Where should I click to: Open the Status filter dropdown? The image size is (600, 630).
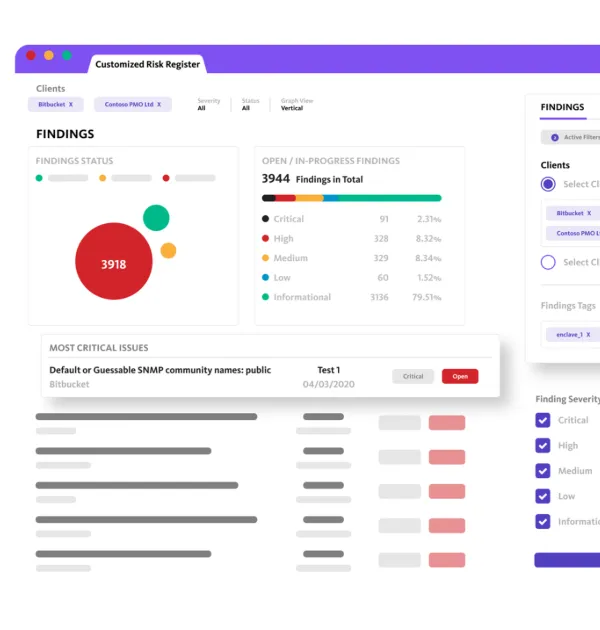[250, 104]
